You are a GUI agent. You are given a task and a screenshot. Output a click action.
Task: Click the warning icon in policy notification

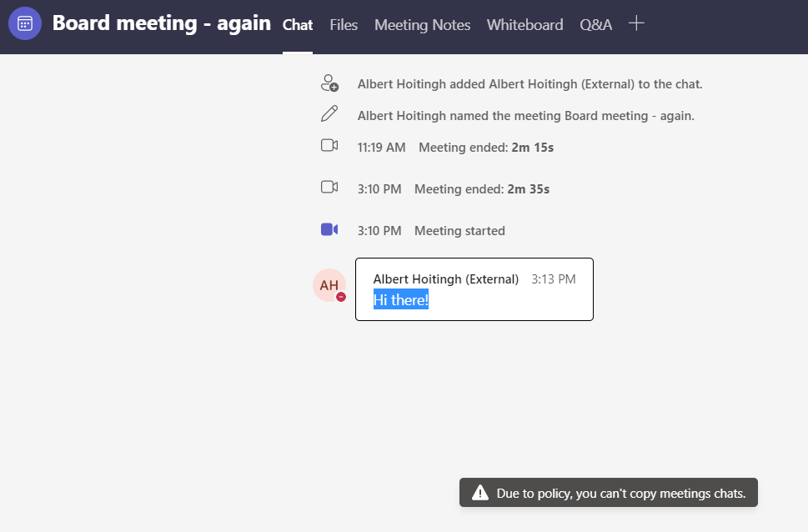coord(480,493)
